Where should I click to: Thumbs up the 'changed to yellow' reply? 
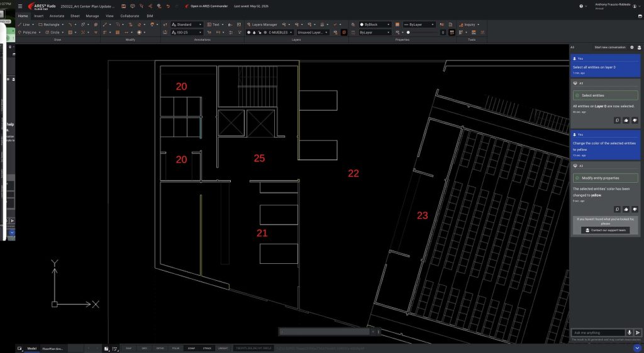point(626,209)
